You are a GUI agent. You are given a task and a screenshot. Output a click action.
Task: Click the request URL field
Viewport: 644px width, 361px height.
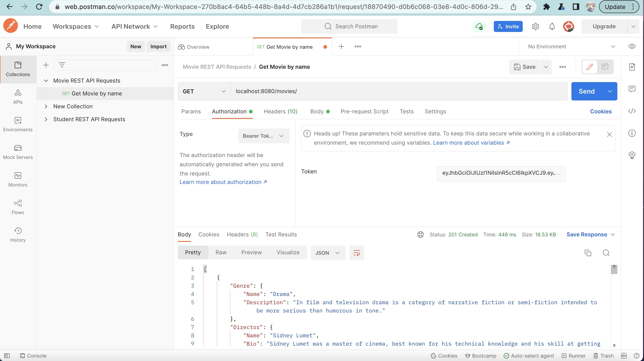coord(399,91)
